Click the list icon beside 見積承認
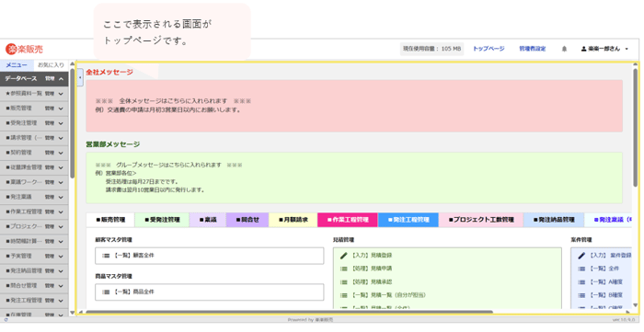 tap(344, 282)
